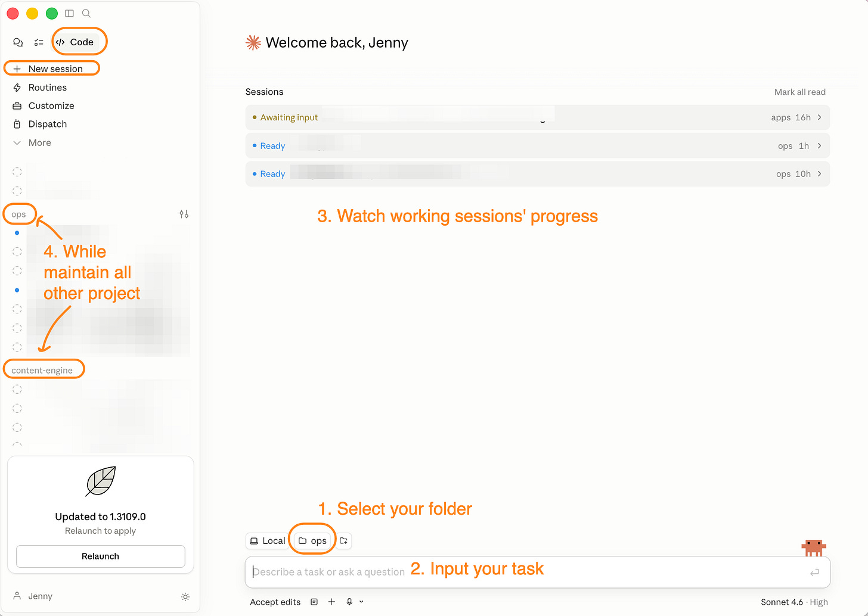The image size is (868, 616).
Task: Open the plan list icon beside Accept edits
Action: (314, 602)
